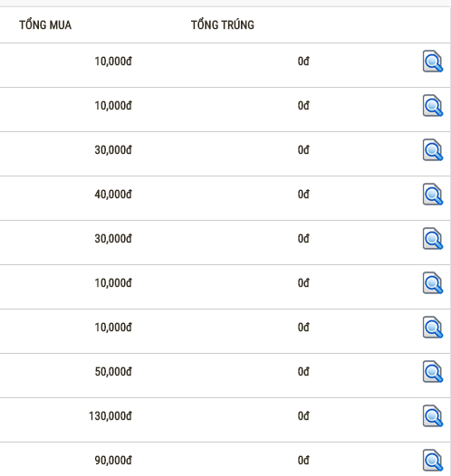Sort by the TỔNG MUA column header
451x476 pixels.
click(45, 24)
